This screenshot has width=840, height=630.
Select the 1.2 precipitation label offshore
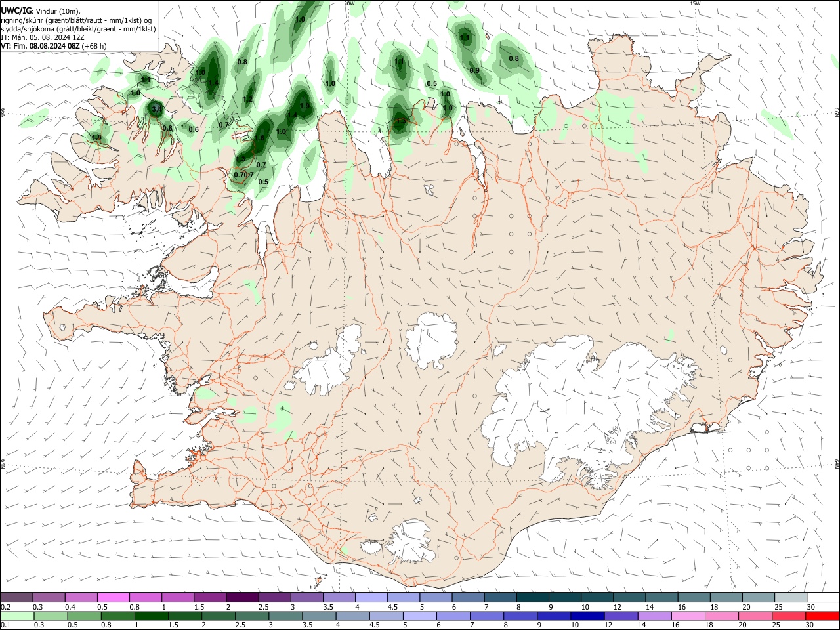click(x=247, y=100)
